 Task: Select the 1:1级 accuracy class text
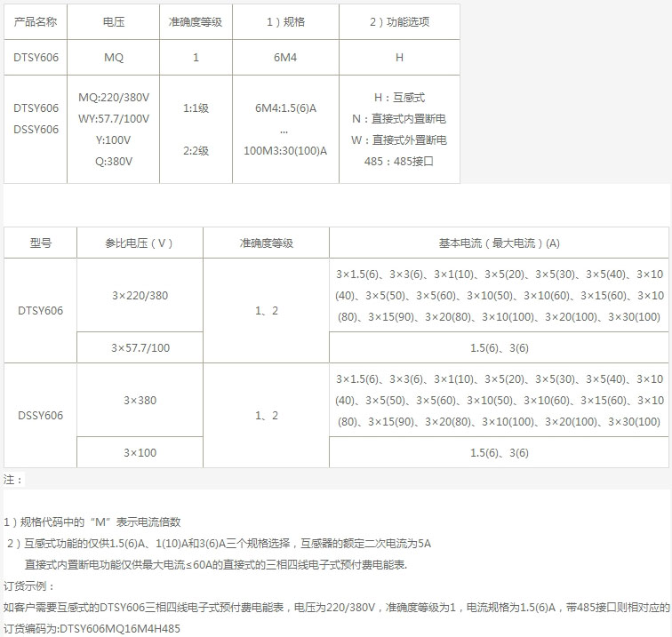pos(196,108)
